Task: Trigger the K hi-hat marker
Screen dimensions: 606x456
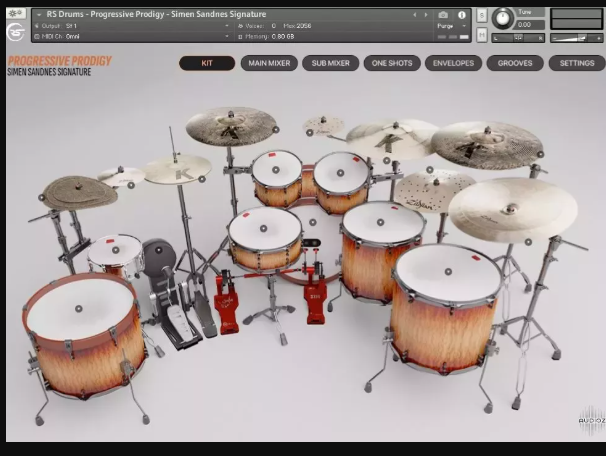Action: (x=202, y=179)
